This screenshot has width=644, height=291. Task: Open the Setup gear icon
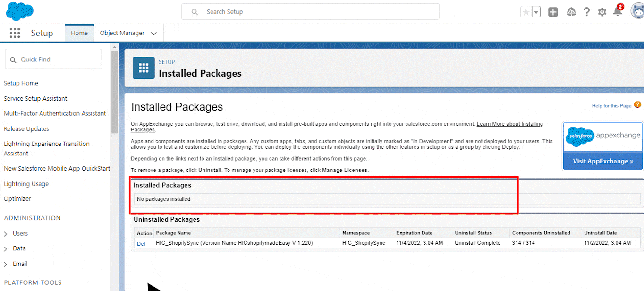[x=602, y=12]
